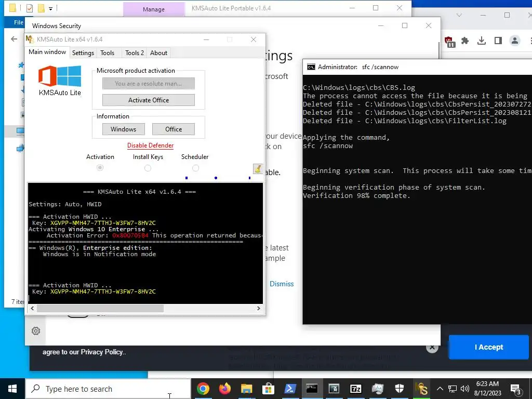Switch to Main window tab
532x399 pixels.
pyautogui.click(x=47, y=52)
